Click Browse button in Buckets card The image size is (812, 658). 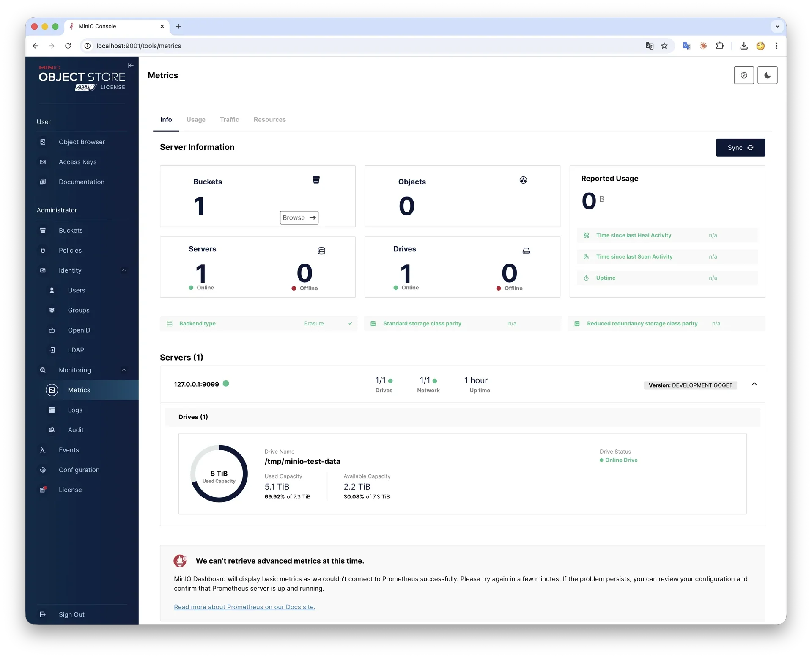point(299,218)
